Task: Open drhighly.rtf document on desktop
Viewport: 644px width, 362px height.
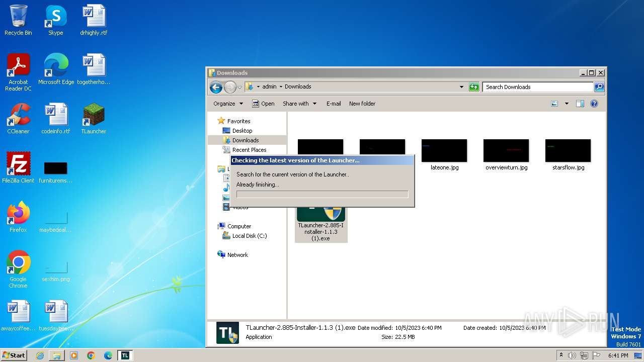Action: pyautogui.click(x=94, y=20)
